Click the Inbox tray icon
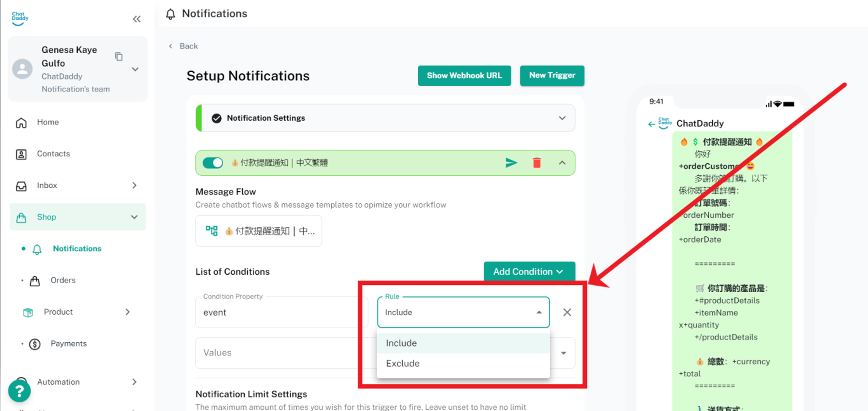868x411 pixels. [21, 186]
